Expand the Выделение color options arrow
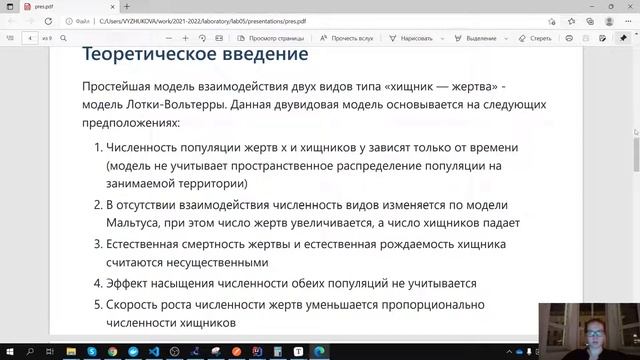 [x=506, y=38]
